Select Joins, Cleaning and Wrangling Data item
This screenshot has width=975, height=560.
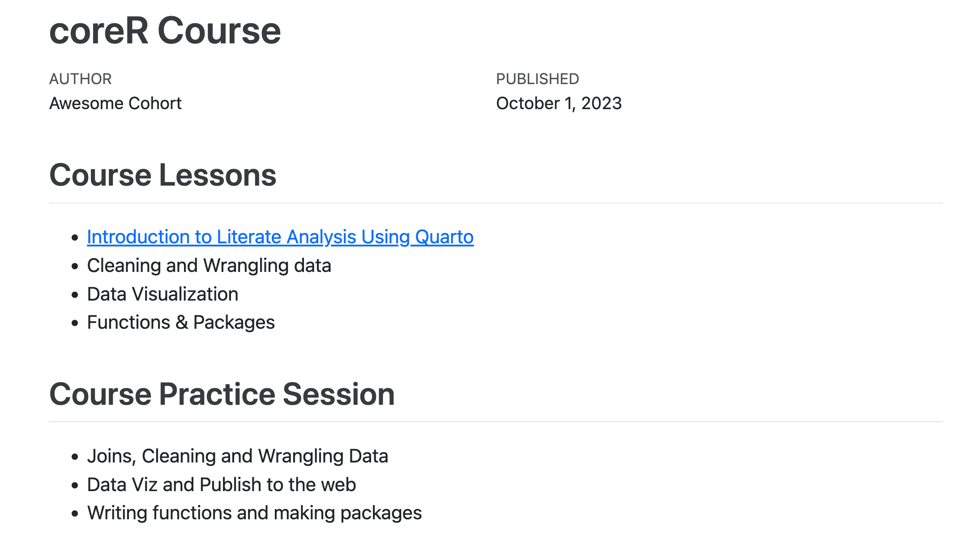[x=237, y=456]
